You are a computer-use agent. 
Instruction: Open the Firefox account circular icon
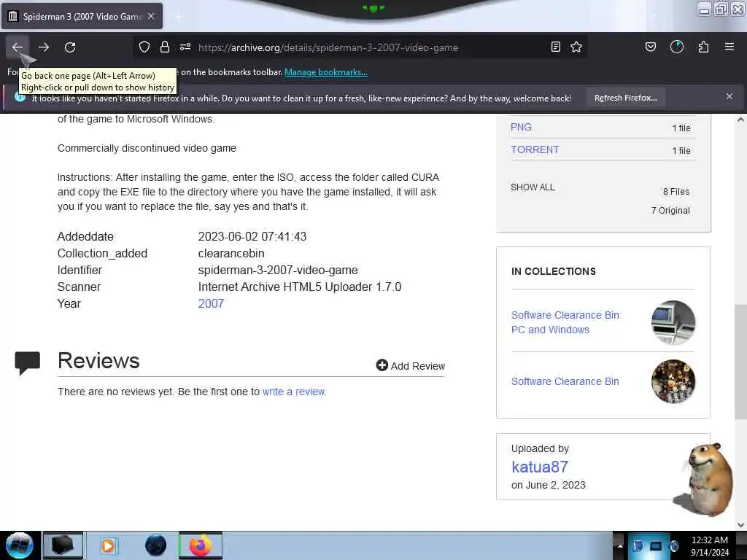coord(677,47)
